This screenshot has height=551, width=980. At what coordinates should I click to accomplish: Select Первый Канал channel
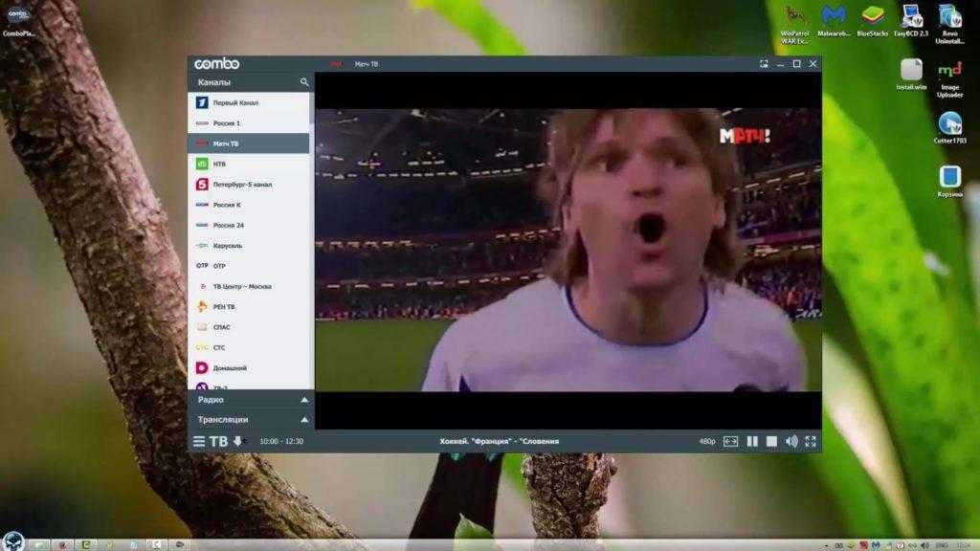235,102
